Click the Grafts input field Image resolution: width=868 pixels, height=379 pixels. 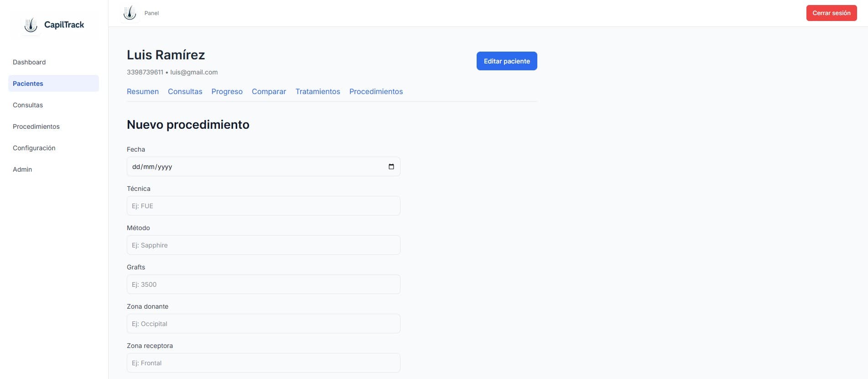[264, 284]
